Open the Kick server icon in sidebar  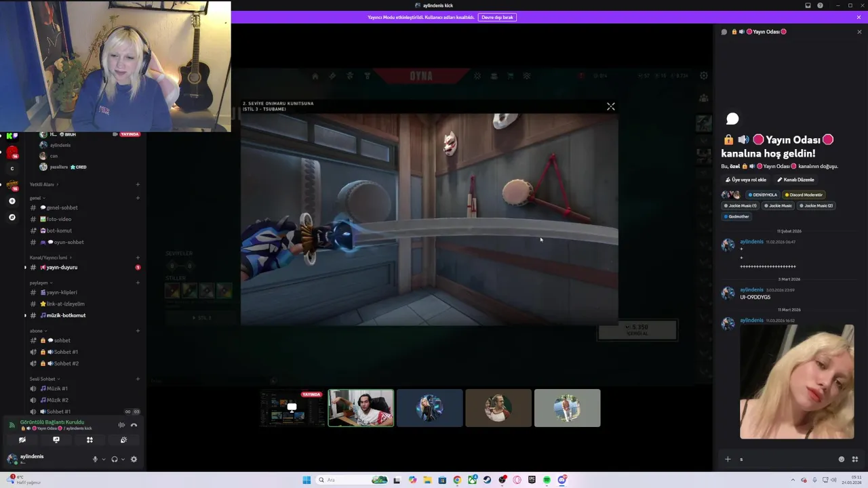point(12,136)
